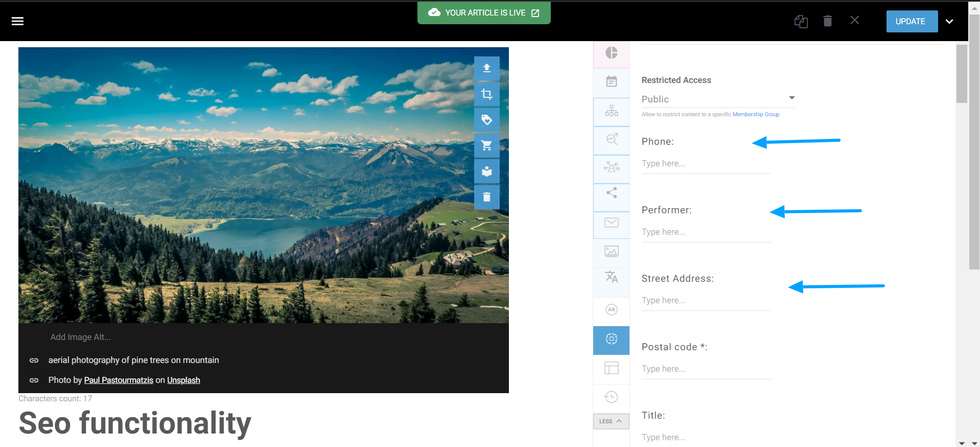980x447 pixels.
Task: Click the UPDATE button
Action: coord(910,22)
